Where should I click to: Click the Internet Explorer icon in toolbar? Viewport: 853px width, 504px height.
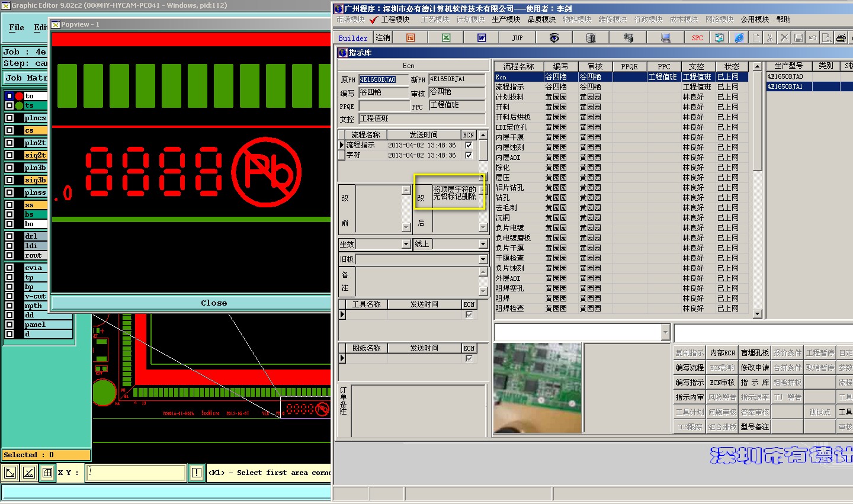click(739, 38)
